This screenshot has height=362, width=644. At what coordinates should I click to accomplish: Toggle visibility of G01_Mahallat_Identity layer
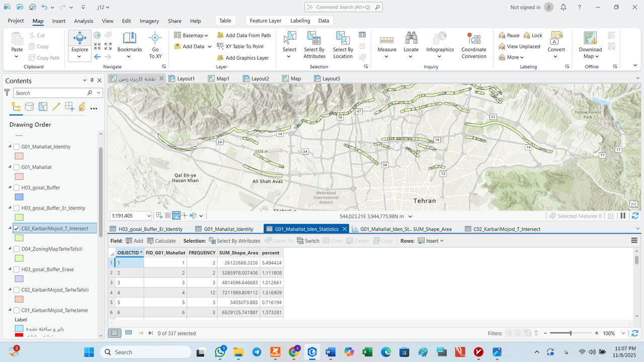pyautogui.click(x=17, y=147)
